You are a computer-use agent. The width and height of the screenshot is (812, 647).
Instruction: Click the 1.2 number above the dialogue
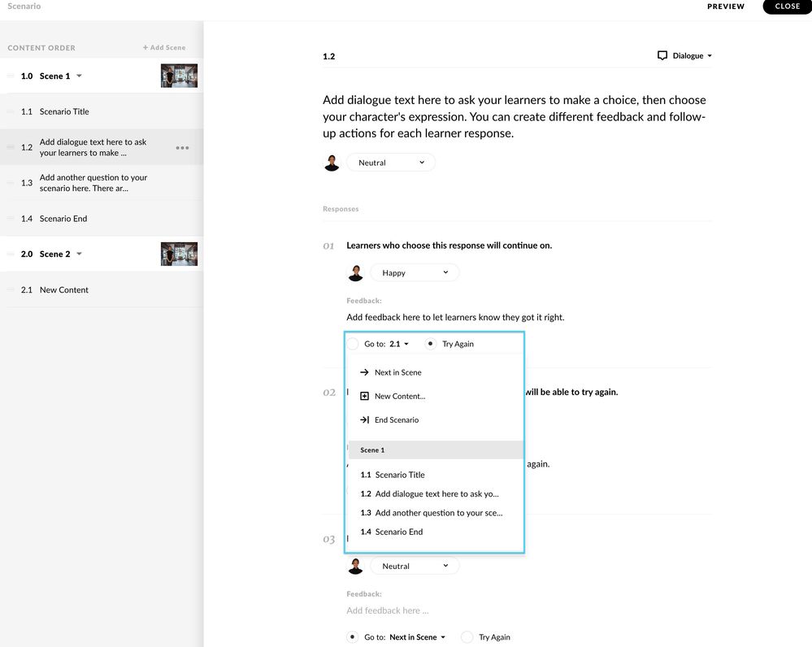coord(329,56)
